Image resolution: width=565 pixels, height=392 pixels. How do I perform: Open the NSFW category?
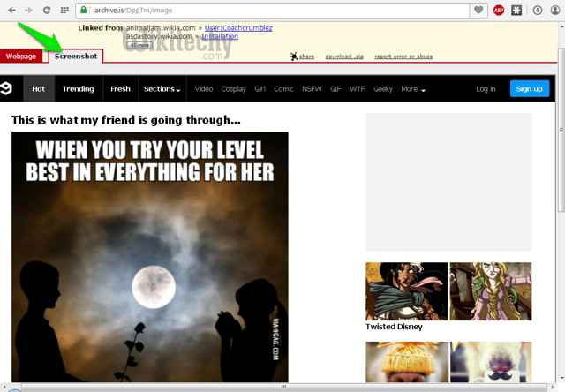tap(312, 89)
